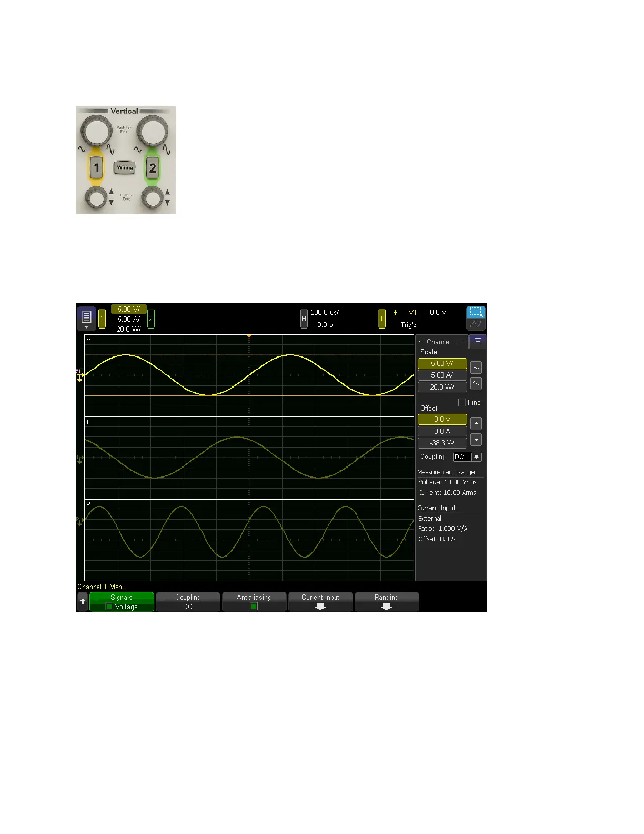Click channel 2 large vertical scale knob

click(153, 132)
